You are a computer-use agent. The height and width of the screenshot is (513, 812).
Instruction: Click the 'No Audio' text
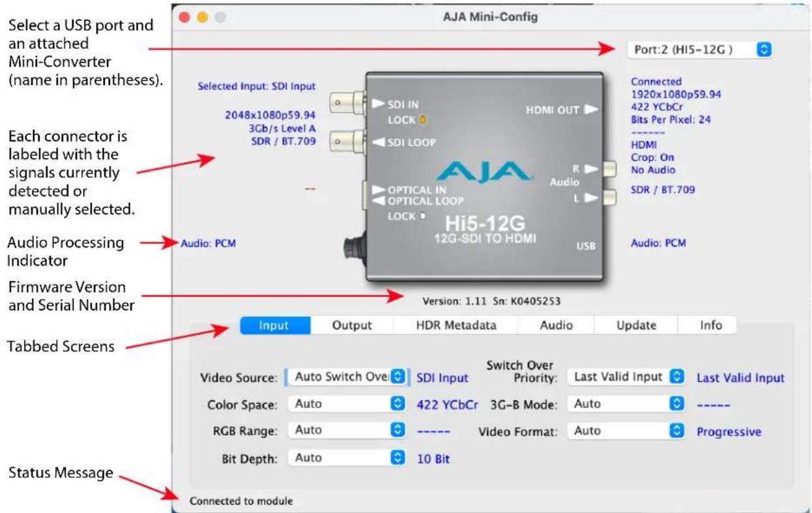click(x=653, y=169)
